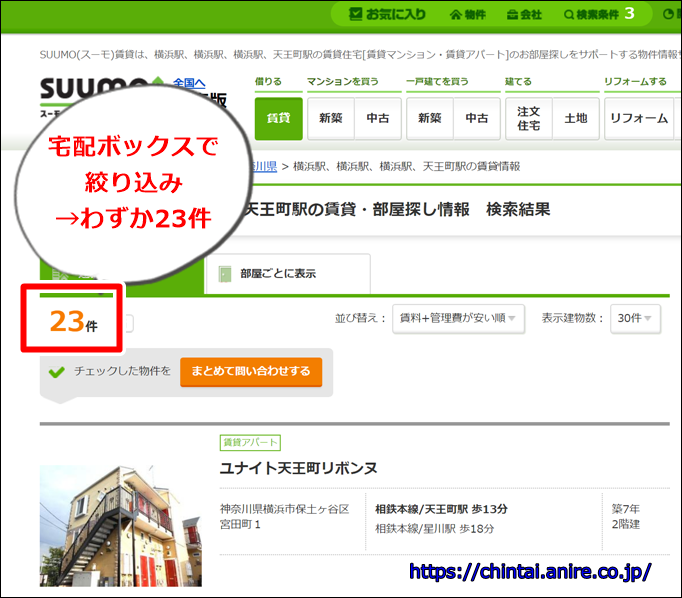Image resolution: width=682 pixels, height=598 pixels.
Task: Open the 並び替え sort order dropdown
Action: [x=458, y=318]
